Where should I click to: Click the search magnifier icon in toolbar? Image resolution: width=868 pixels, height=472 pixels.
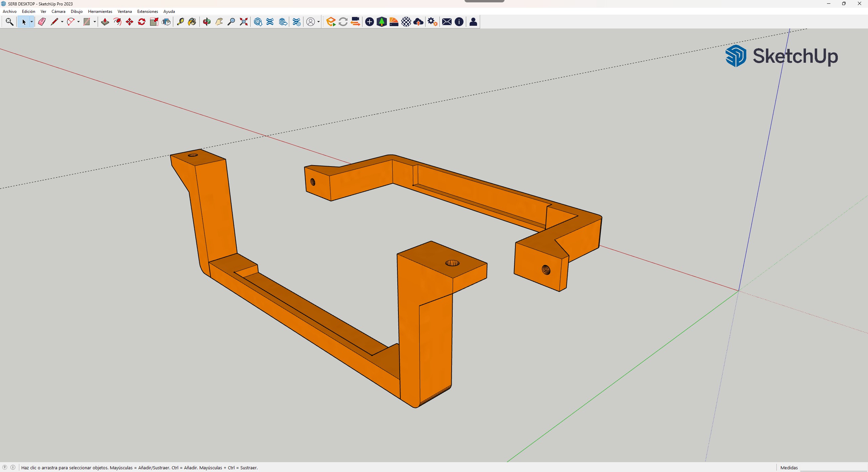coord(9,22)
